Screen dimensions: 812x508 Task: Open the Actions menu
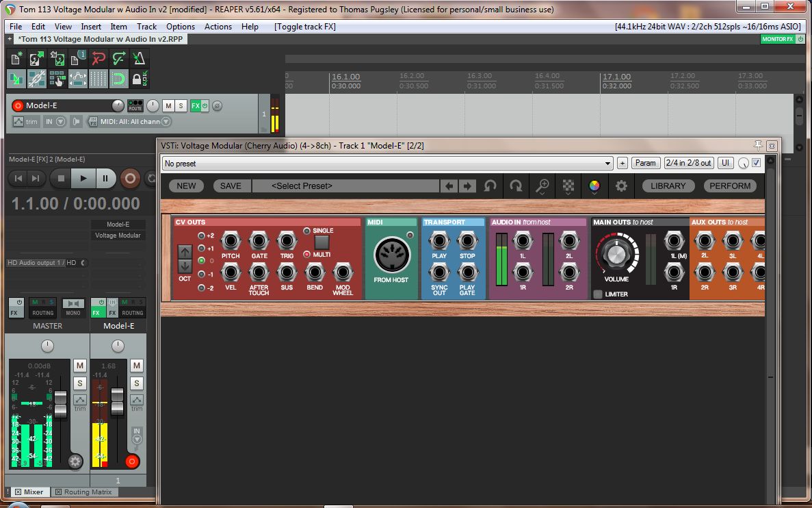pos(218,27)
